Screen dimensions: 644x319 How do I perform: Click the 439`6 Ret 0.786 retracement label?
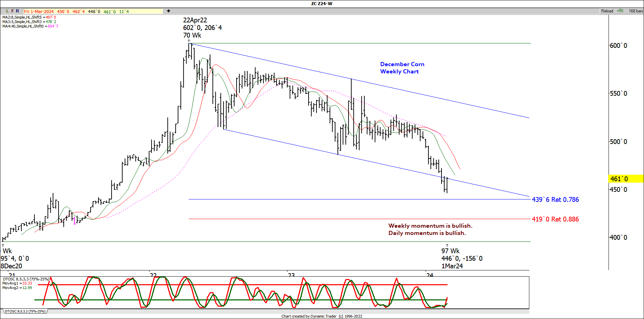point(555,199)
